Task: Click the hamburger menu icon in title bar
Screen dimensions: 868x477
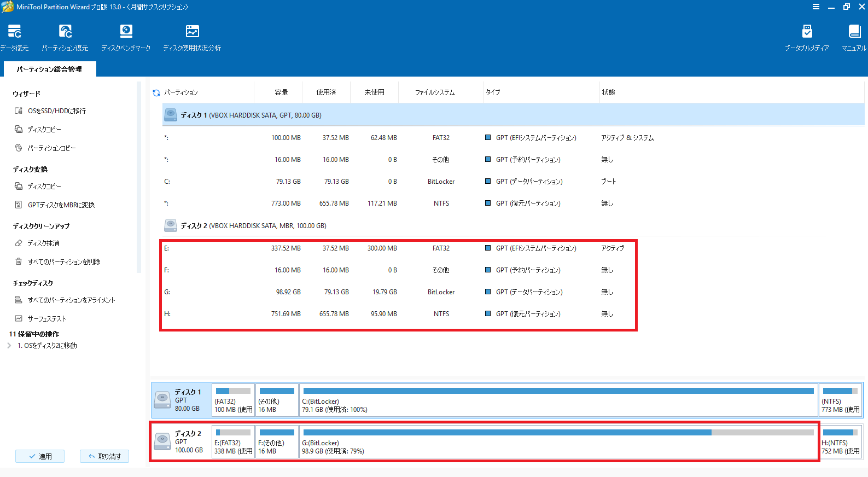Action: click(815, 7)
